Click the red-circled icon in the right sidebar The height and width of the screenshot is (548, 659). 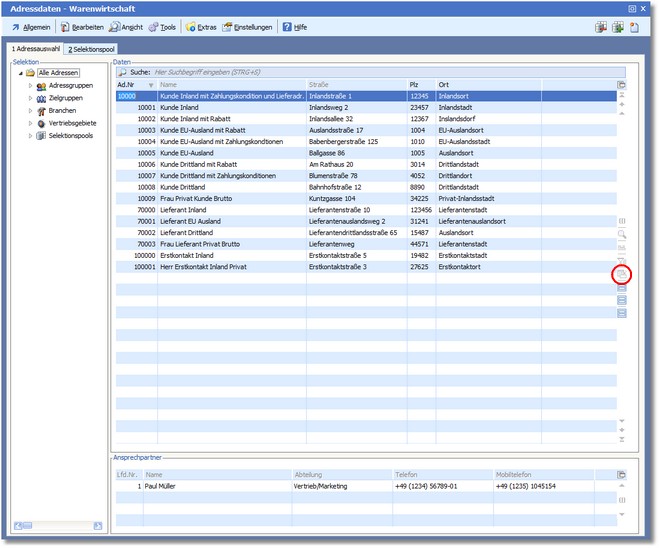click(x=621, y=274)
